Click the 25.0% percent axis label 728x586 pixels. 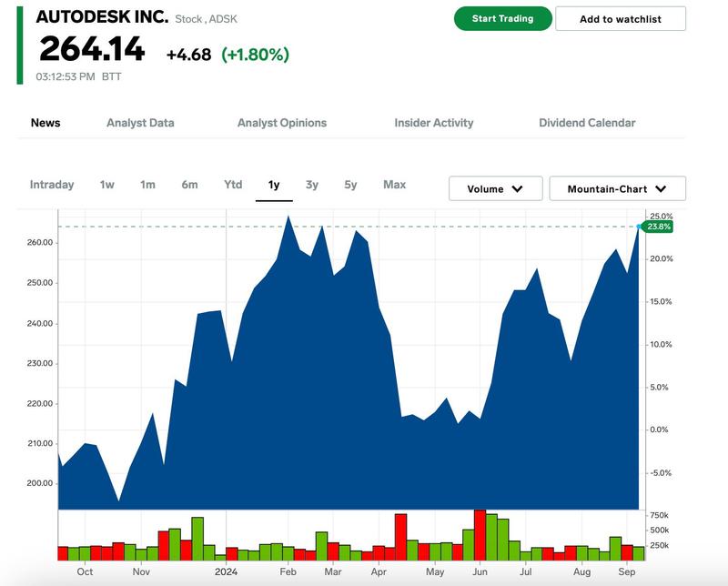662,216
